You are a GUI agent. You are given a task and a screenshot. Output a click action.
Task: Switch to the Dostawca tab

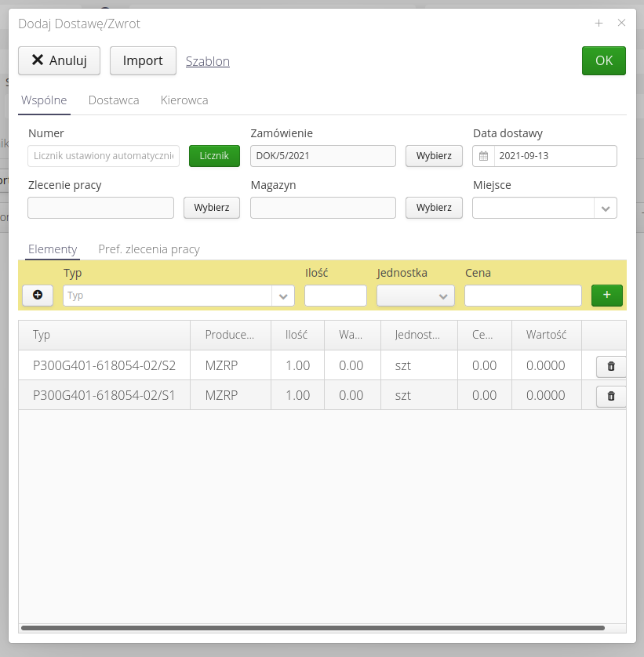[114, 100]
